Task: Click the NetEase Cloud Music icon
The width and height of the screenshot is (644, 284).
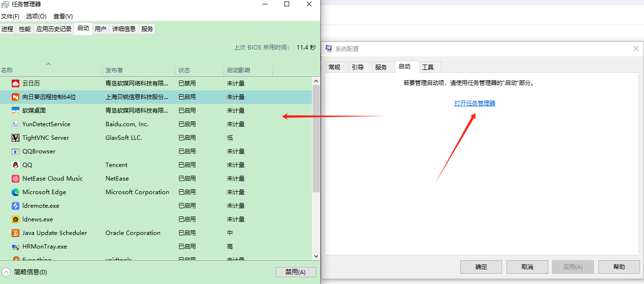Action: (16, 179)
